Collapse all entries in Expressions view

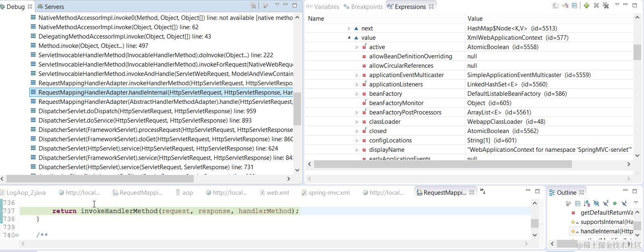[x=575, y=6]
